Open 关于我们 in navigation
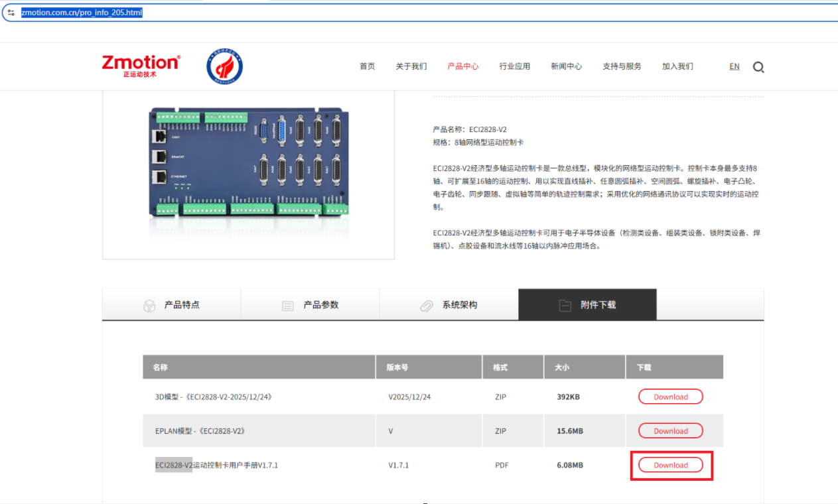This screenshot has height=504, width=838. tap(411, 66)
